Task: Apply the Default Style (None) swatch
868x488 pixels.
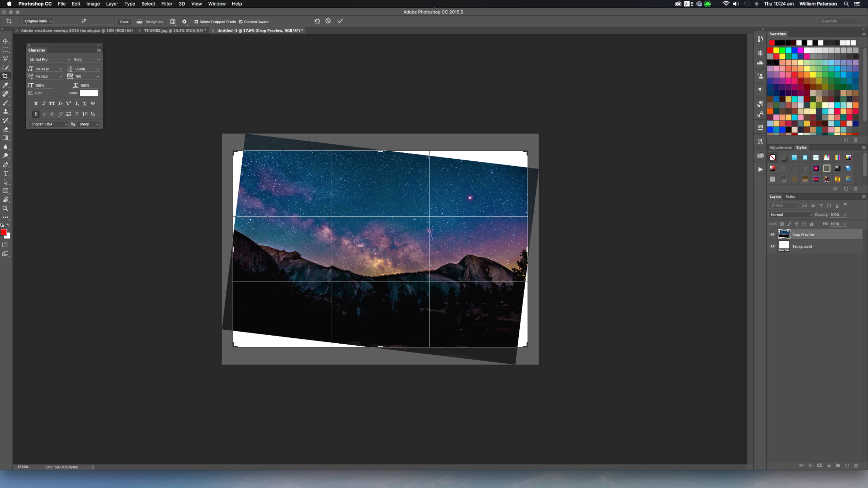Action: (x=773, y=158)
